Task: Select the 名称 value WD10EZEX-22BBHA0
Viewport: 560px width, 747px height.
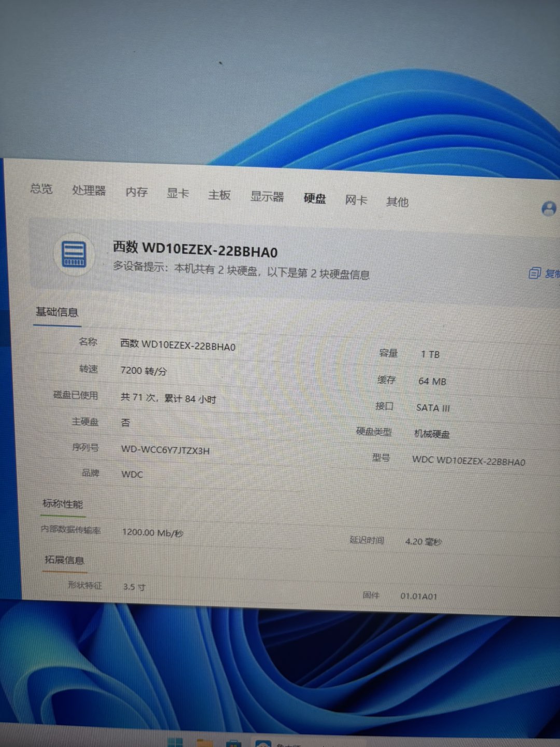Action: click(178, 345)
